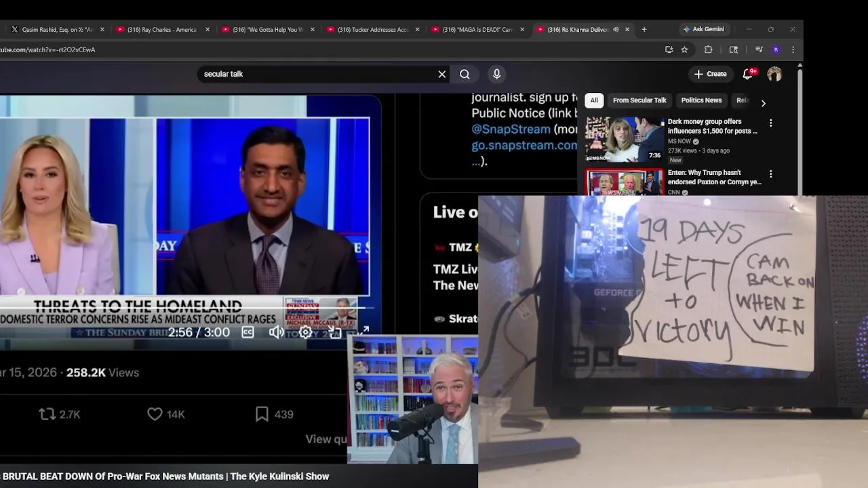
Task: Open the tweet video settings gear
Action: (x=306, y=332)
